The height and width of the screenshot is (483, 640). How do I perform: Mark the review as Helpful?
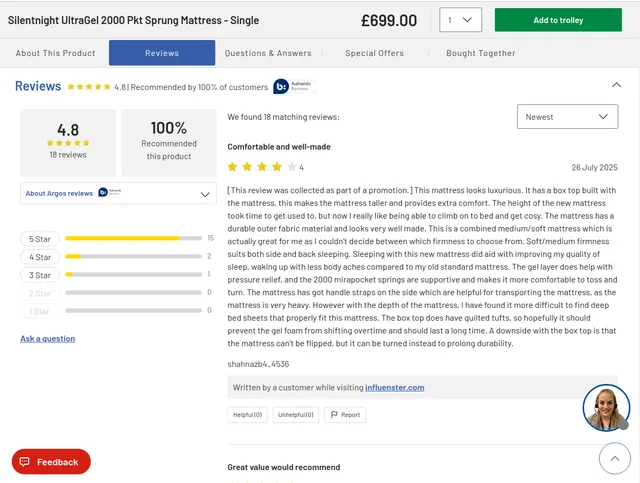pyautogui.click(x=247, y=414)
